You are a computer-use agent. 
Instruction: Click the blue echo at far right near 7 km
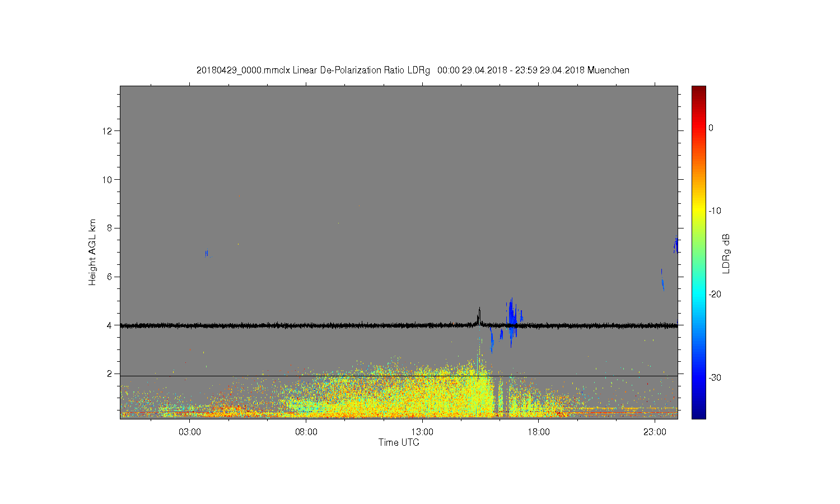point(676,245)
